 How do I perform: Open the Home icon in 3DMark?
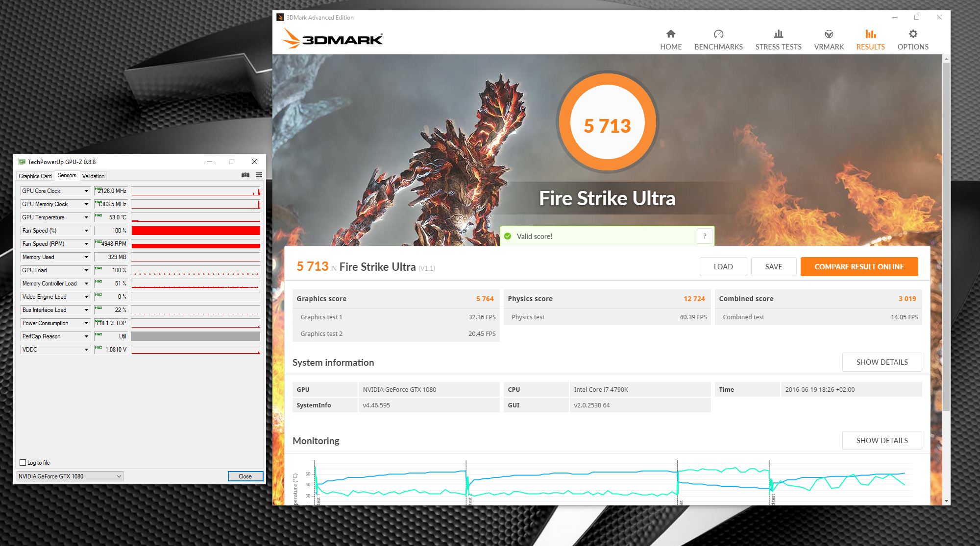pyautogui.click(x=670, y=34)
